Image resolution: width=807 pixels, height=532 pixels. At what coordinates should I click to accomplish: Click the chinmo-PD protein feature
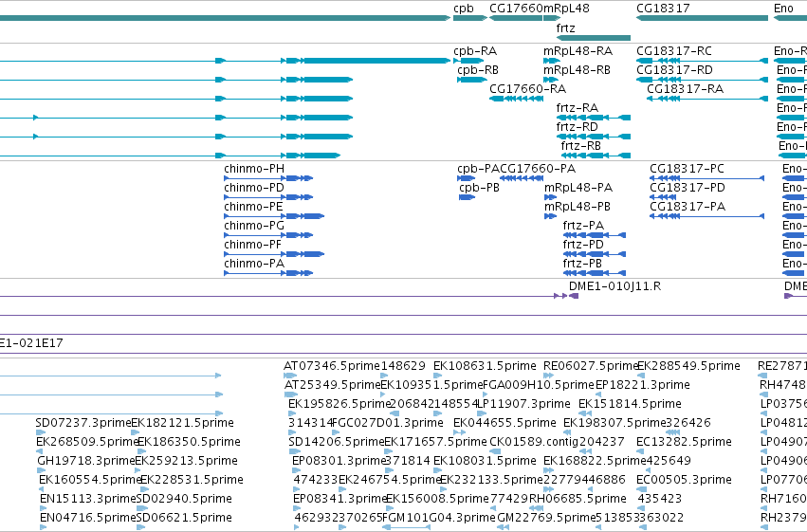(268, 197)
